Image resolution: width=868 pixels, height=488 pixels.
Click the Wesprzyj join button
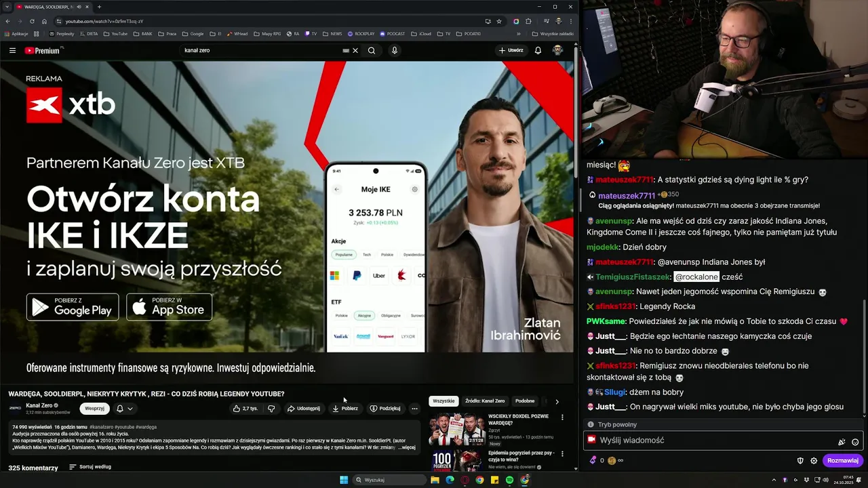(x=94, y=409)
